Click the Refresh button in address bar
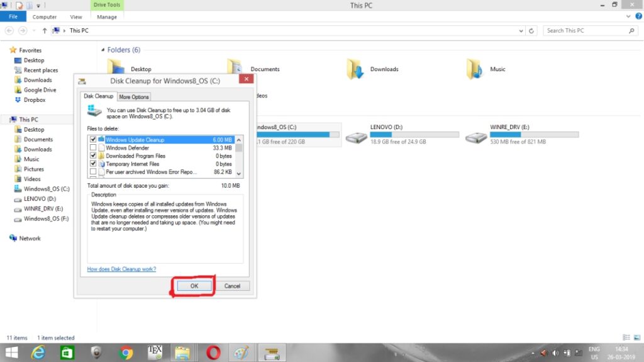Screen dimensions: 644x362 tap(531, 30)
